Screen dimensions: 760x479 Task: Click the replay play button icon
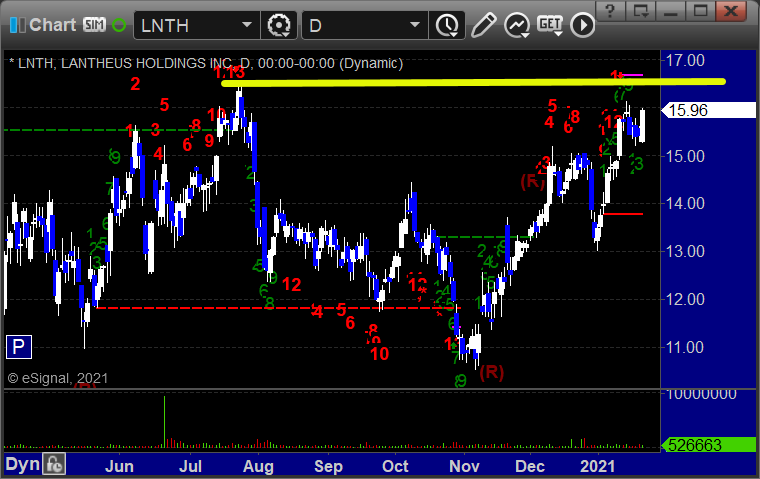(582, 25)
